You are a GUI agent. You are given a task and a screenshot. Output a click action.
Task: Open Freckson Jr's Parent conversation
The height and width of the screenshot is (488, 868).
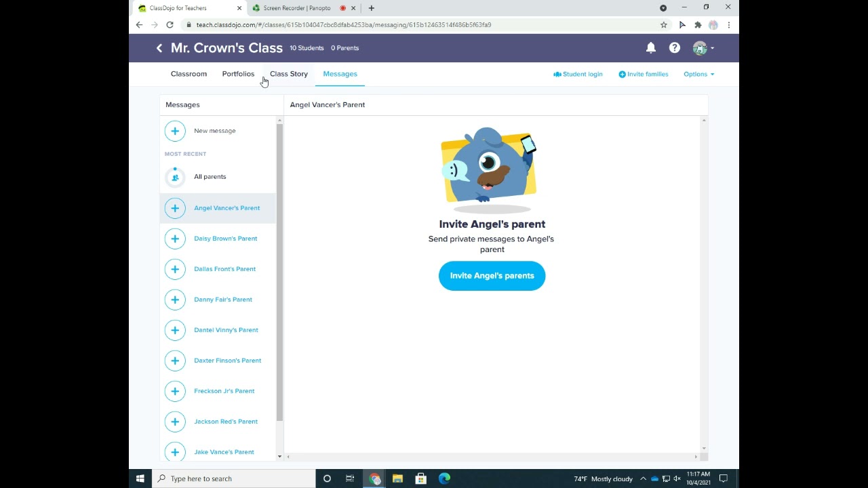click(224, 391)
